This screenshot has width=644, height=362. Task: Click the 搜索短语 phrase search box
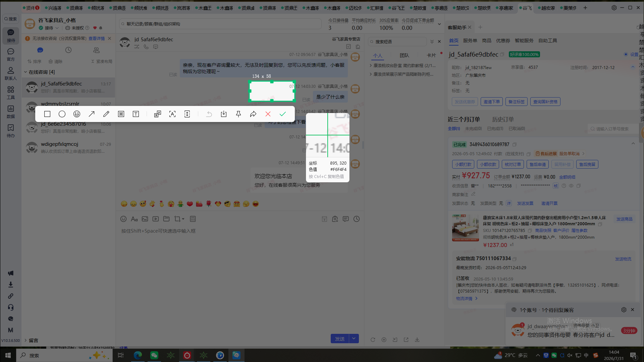[x=397, y=42]
